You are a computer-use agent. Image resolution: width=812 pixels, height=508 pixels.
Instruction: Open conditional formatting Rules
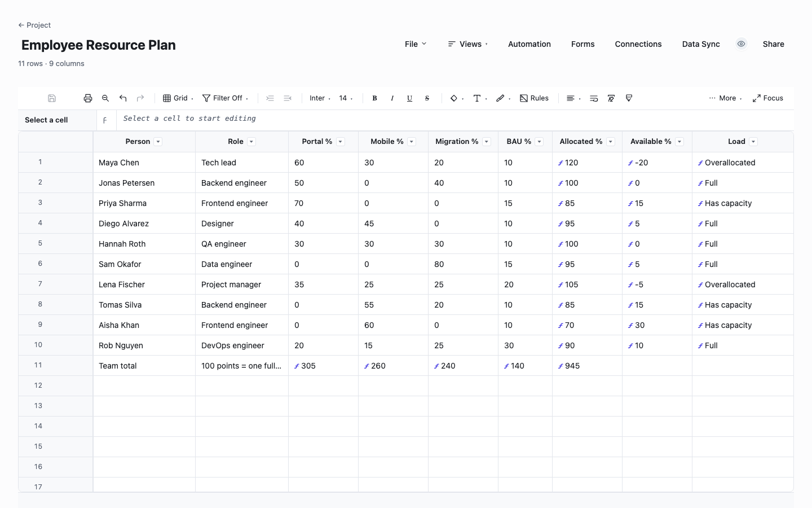click(534, 98)
